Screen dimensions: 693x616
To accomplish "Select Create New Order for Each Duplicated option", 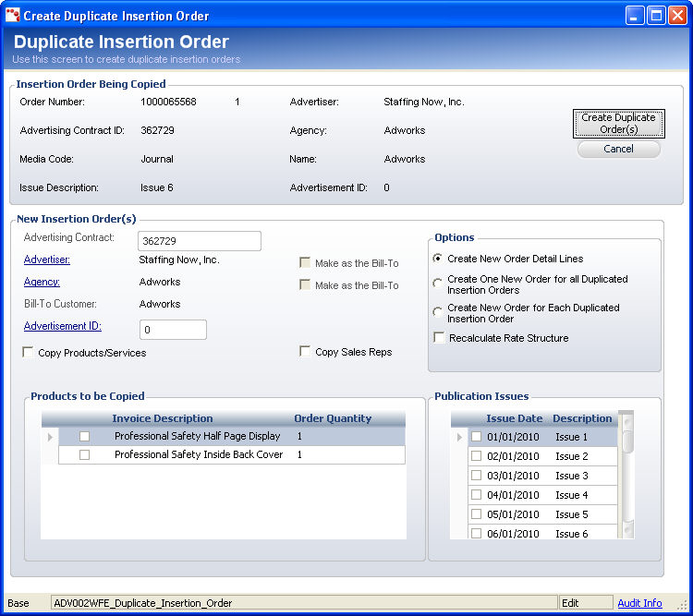I will pos(438,312).
